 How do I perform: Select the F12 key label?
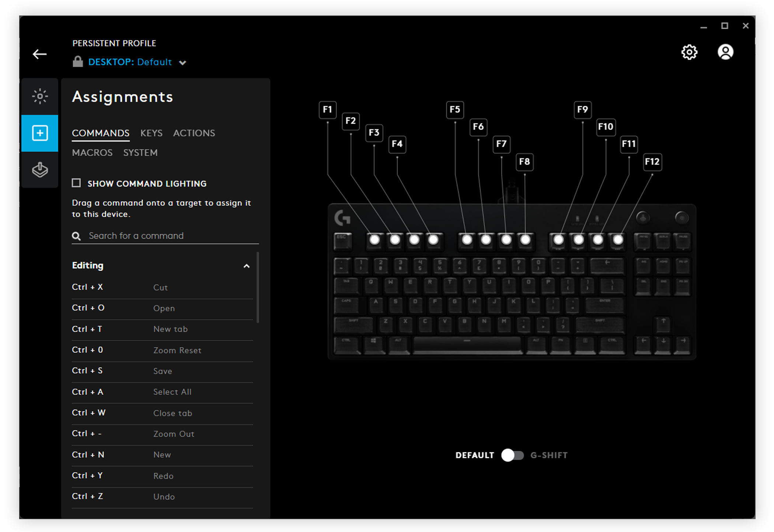pos(652,161)
